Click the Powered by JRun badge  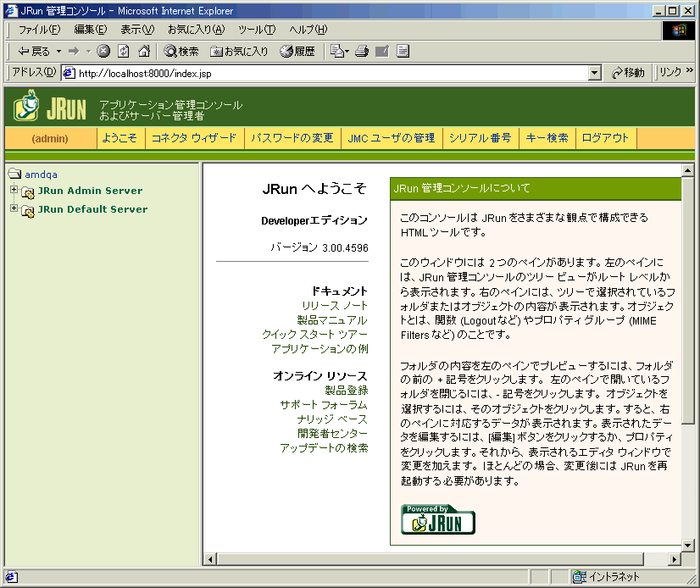[x=438, y=519]
